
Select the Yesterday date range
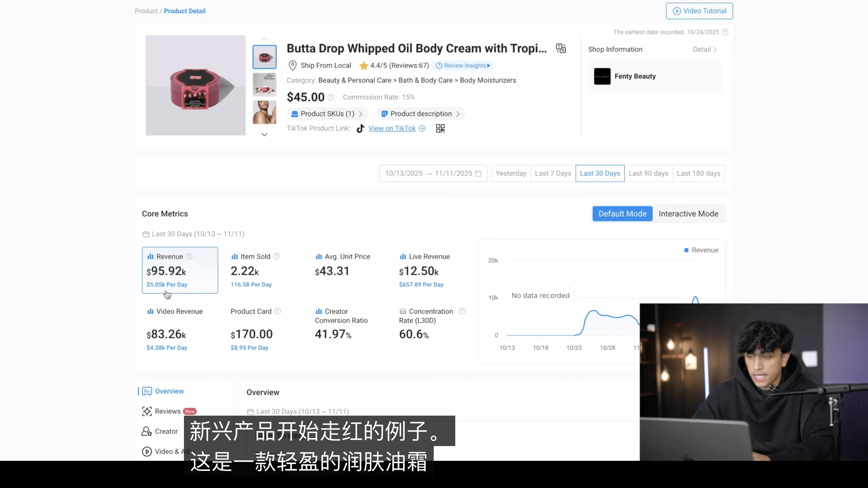[511, 173]
